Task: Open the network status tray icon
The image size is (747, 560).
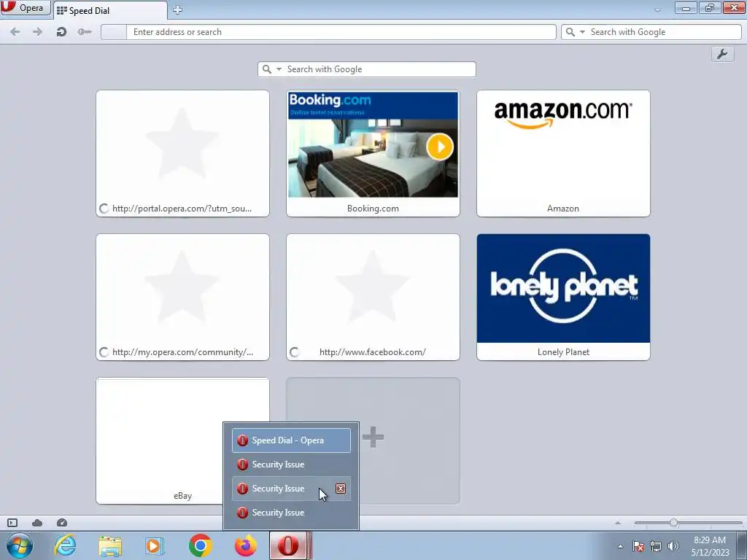Action: (x=656, y=546)
